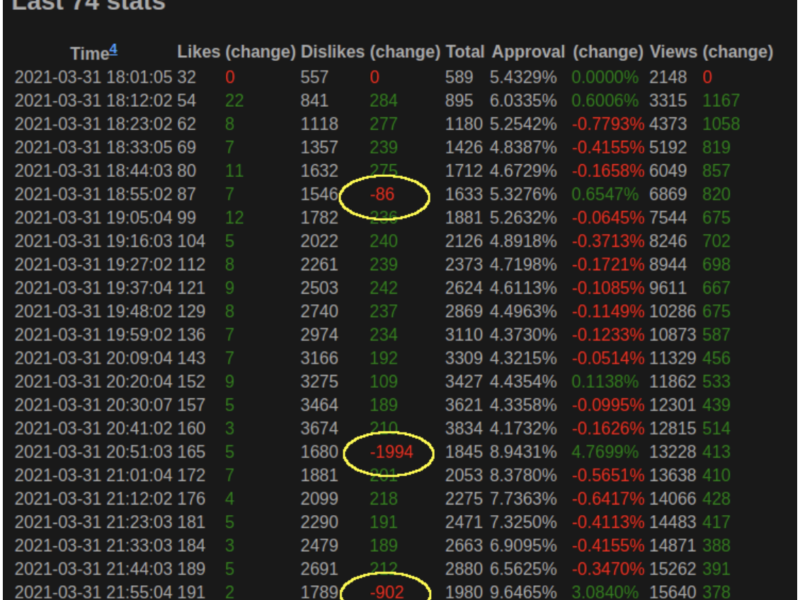Select the Views column header
The image size is (800, 600).
click(x=674, y=51)
